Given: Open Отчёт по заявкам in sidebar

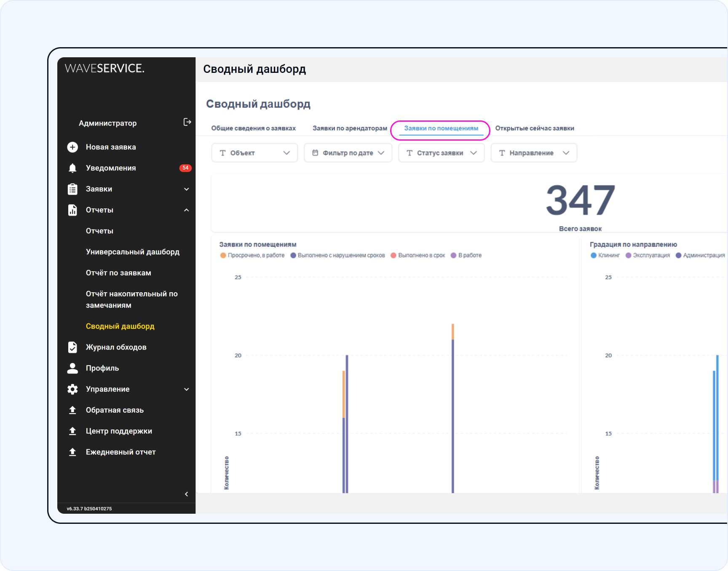Looking at the screenshot, I should pos(118,273).
